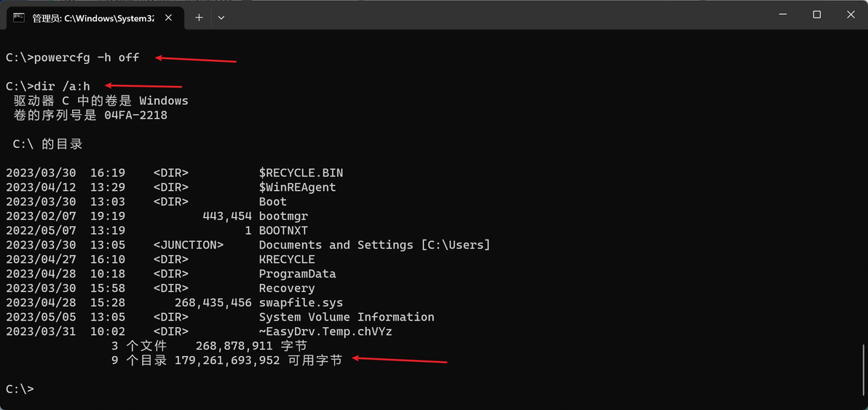Click the System Volume Information entry
The image size is (868, 410).
(347, 318)
